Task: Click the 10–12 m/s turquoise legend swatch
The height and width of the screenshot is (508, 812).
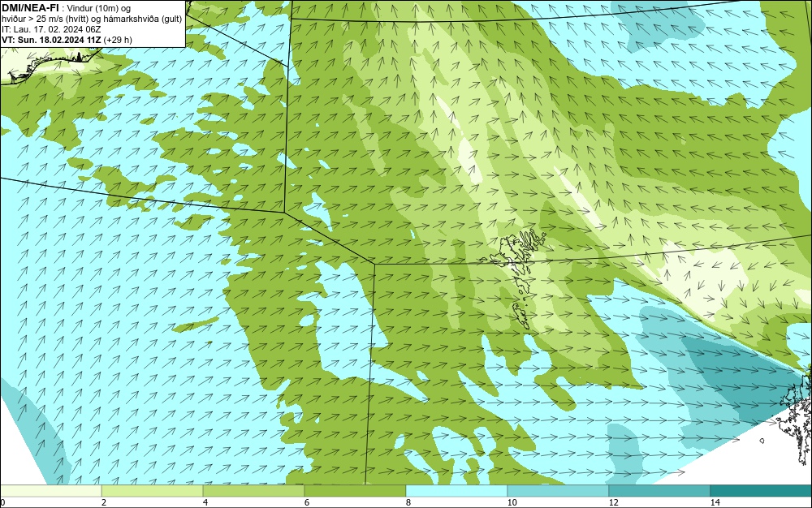Action: pyautogui.click(x=559, y=491)
